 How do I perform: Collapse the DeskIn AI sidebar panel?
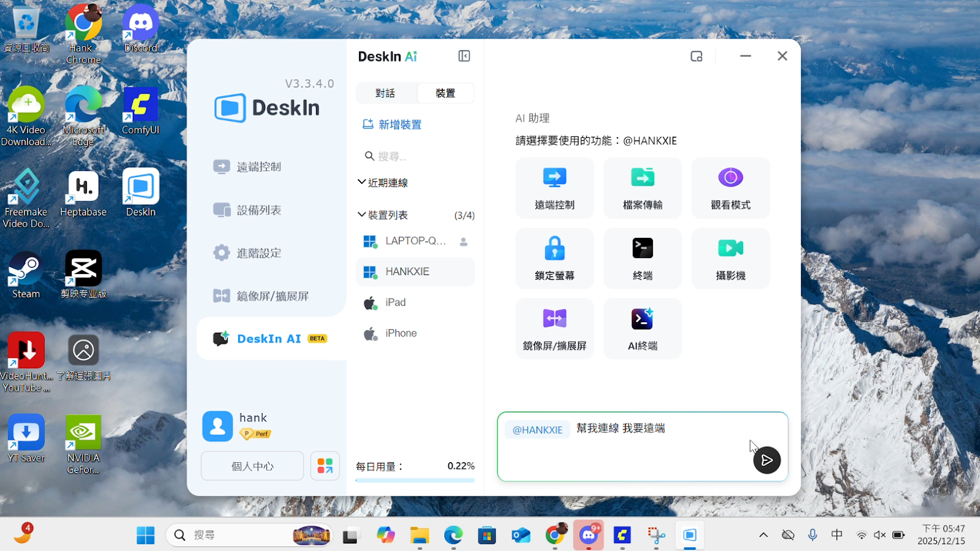tap(464, 56)
